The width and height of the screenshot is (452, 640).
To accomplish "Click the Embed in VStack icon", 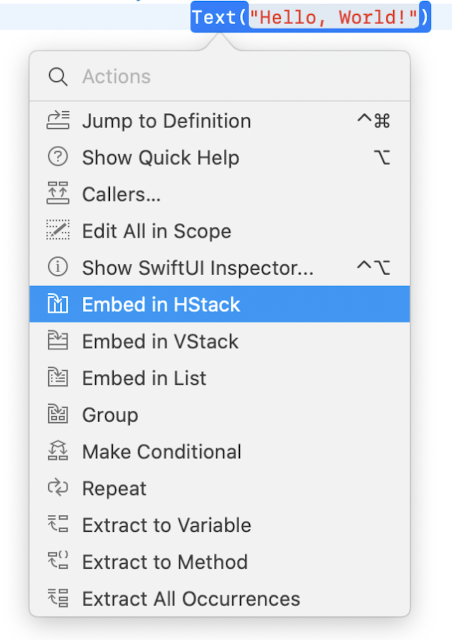I will click(58, 341).
